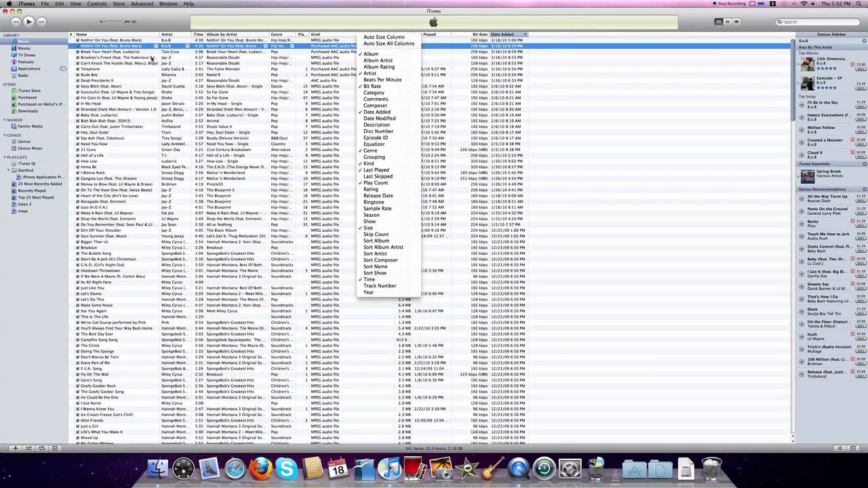Viewport: 868px width, 488px height.
Task: Open iTunes DJ playlist
Action: point(26,163)
